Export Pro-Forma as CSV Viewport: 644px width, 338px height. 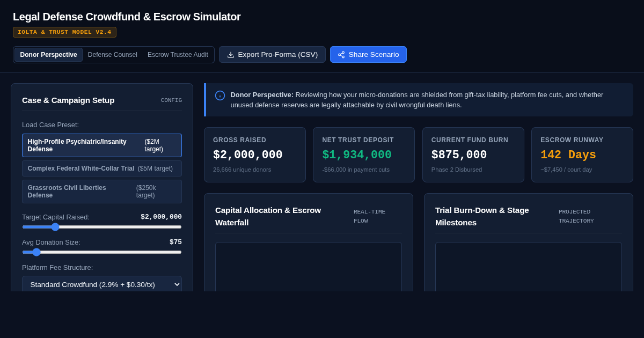(272, 55)
